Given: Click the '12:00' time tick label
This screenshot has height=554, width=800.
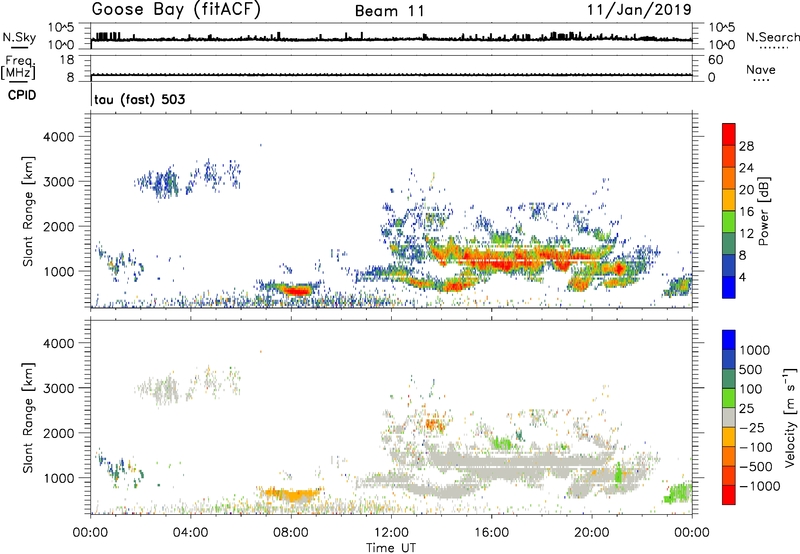Looking at the screenshot, I should (391, 533).
